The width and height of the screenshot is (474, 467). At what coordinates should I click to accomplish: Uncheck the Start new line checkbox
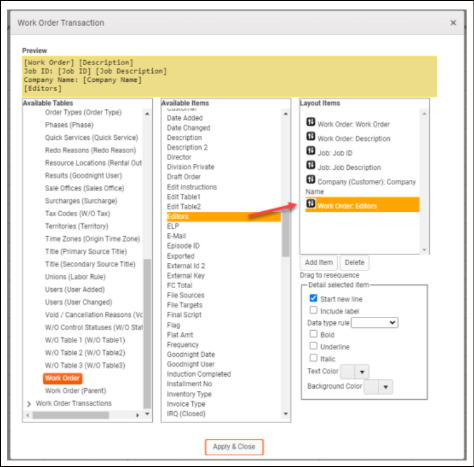coord(313,298)
